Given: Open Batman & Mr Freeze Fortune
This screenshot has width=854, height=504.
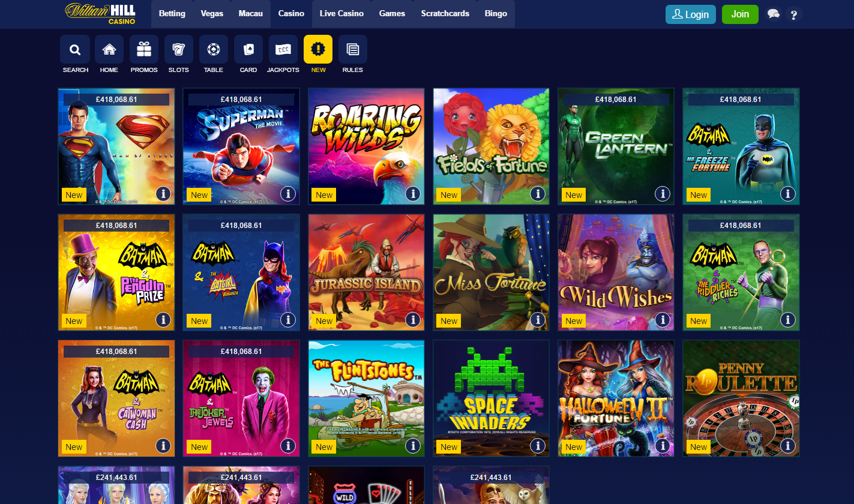Looking at the screenshot, I should coord(741,146).
